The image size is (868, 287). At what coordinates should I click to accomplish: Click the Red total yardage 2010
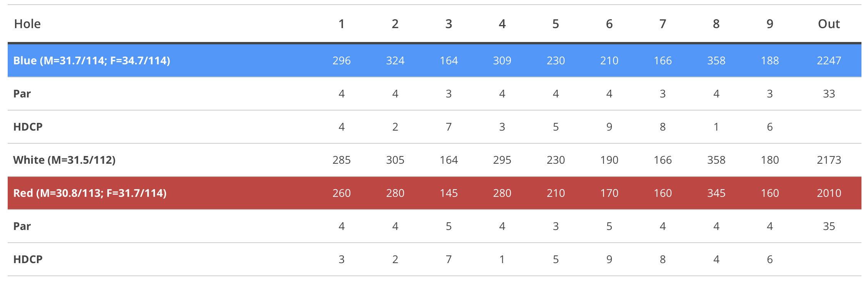(829, 193)
